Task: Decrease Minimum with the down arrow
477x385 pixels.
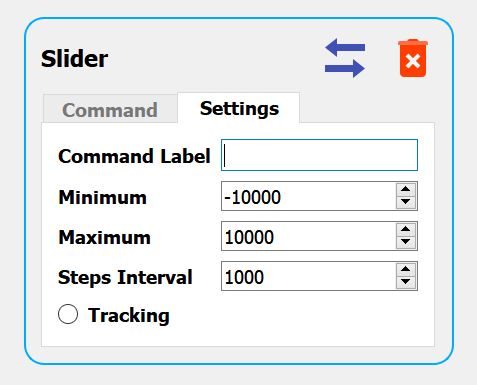Action: coord(406,202)
